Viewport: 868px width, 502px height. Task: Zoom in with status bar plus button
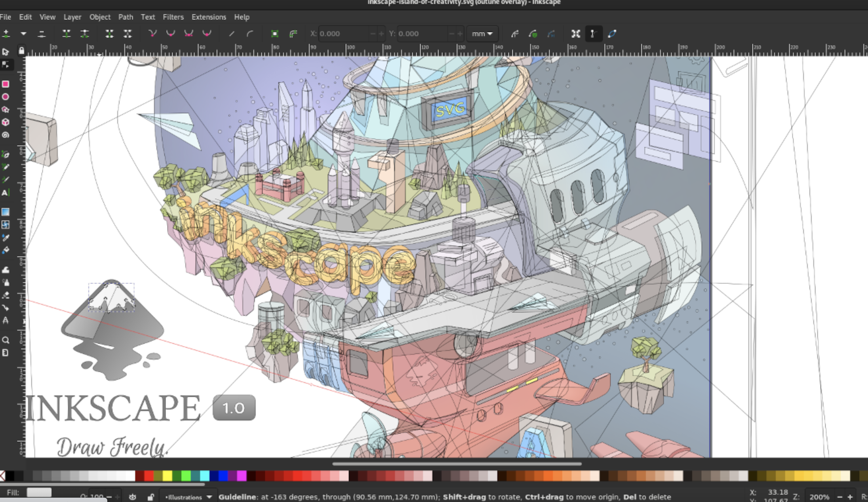(x=849, y=497)
